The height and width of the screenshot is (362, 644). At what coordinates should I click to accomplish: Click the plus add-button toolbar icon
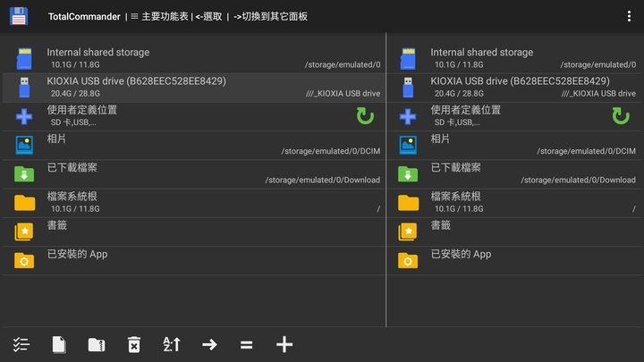point(284,344)
